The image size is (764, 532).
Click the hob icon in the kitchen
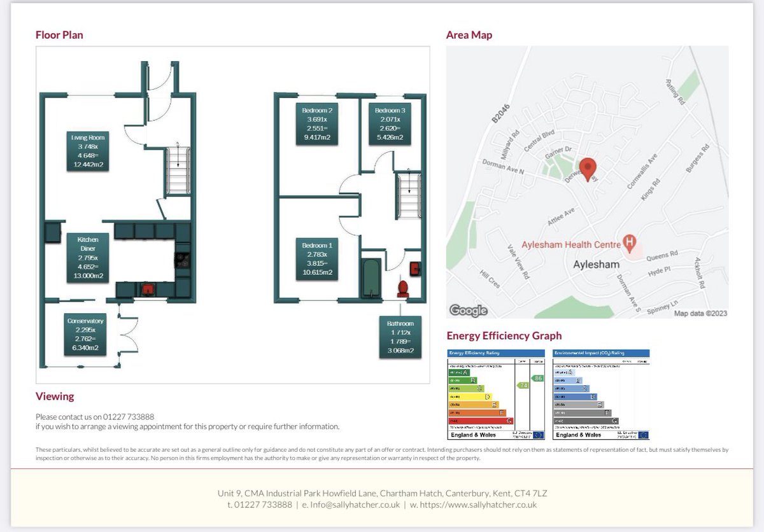click(x=182, y=259)
